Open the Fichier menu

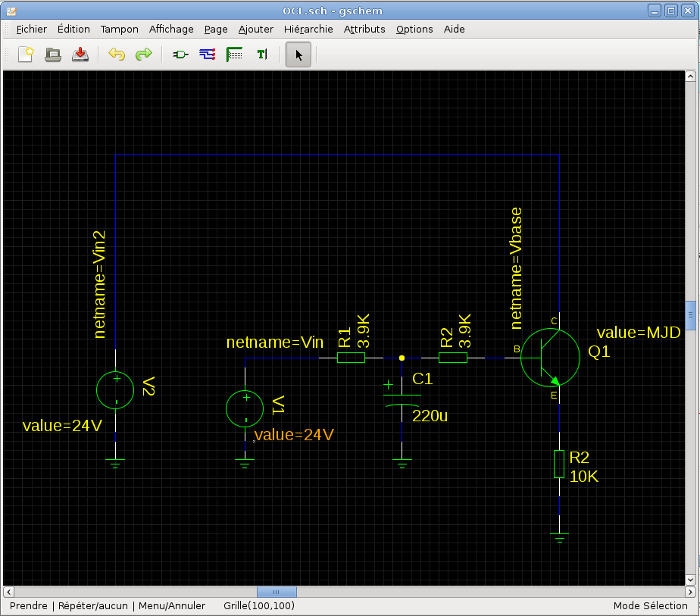click(31, 29)
